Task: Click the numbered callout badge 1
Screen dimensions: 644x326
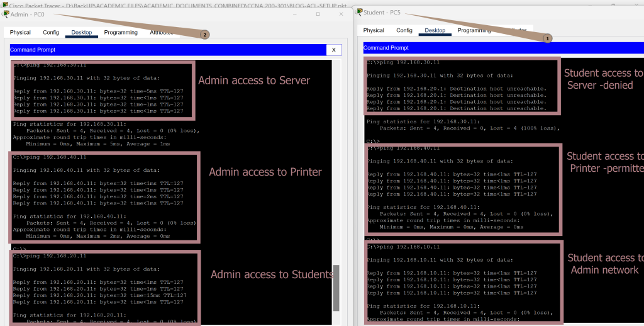Action: tap(547, 38)
